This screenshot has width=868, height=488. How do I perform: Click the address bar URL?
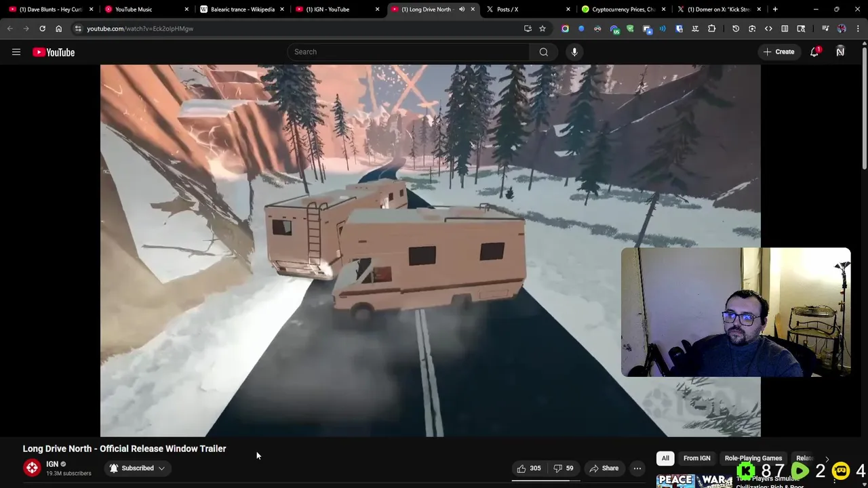[x=140, y=28]
